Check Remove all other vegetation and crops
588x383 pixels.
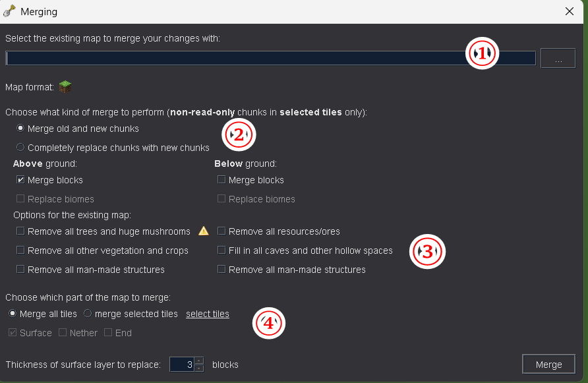tap(21, 250)
